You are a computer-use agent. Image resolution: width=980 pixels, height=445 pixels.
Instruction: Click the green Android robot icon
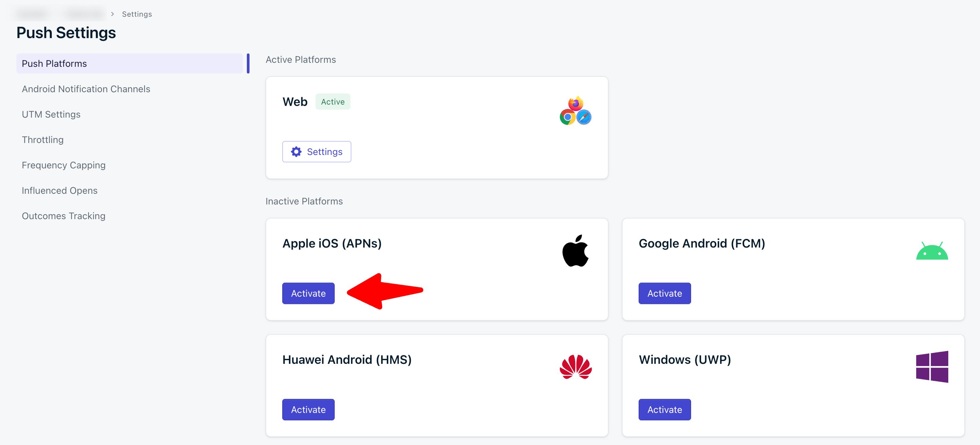(932, 251)
